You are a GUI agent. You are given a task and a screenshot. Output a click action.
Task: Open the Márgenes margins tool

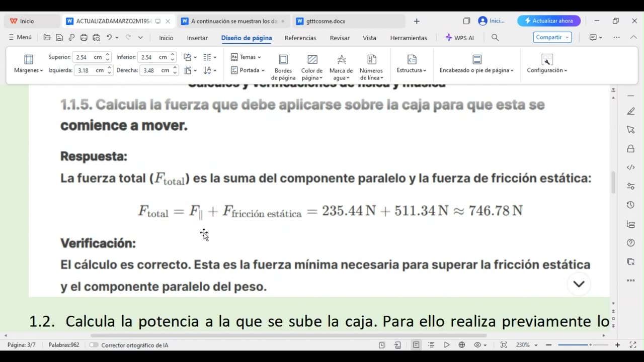[x=28, y=64]
